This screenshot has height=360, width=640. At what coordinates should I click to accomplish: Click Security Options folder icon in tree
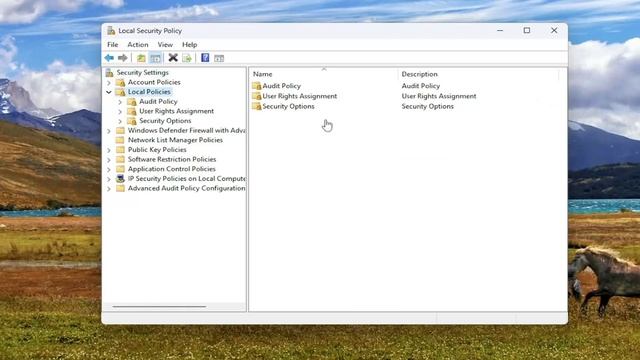[x=132, y=121]
